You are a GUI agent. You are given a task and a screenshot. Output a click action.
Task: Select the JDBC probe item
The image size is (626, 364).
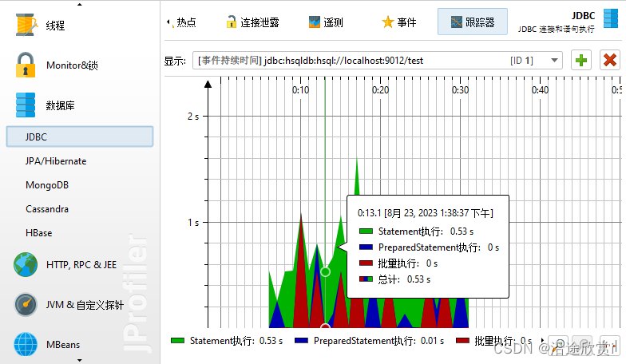(80, 137)
